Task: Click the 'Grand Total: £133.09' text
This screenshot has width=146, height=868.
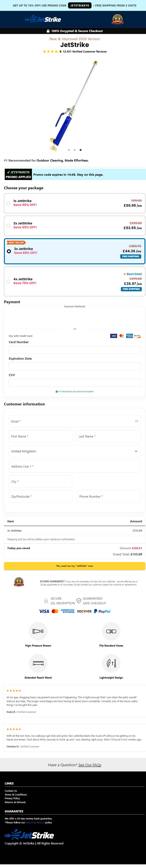Action: 128,554
